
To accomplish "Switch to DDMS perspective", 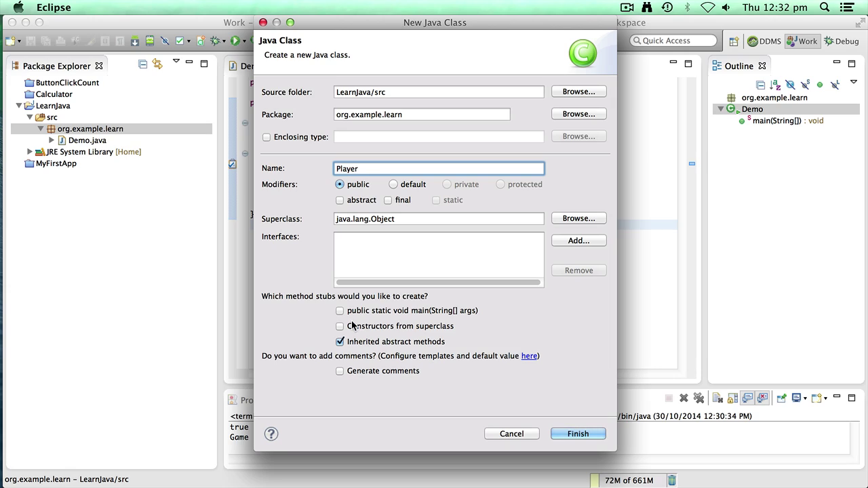I will (764, 41).
